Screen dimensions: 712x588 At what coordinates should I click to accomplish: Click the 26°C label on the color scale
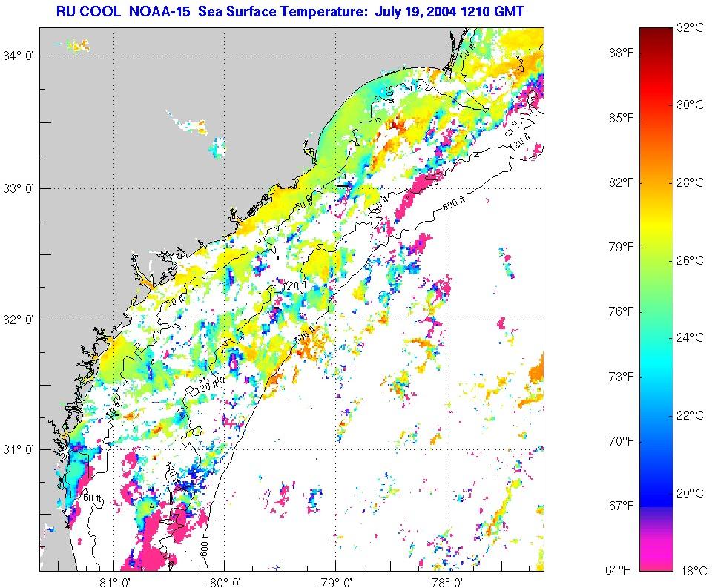click(690, 260)
